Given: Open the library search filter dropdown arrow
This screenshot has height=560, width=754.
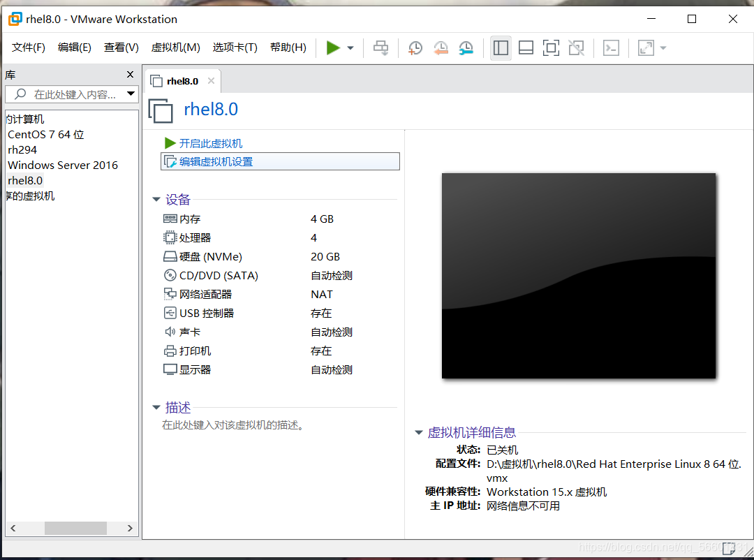Looking at the screenshot, I should click(131, 94).
